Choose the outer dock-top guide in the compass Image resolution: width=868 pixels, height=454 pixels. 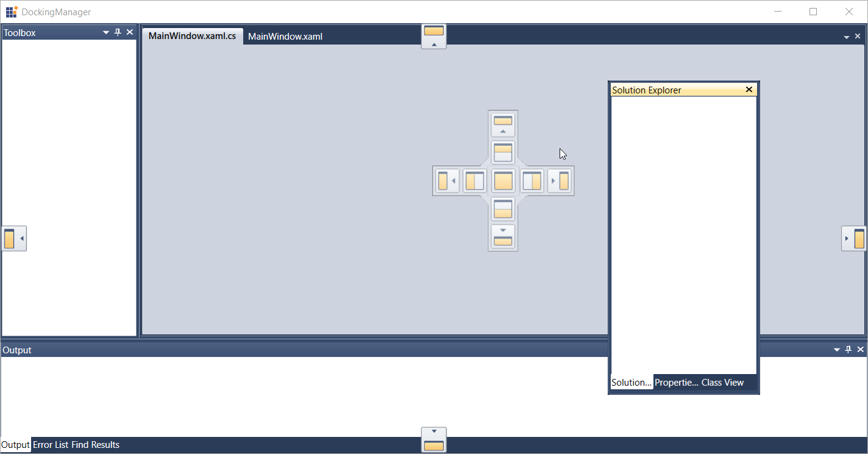503,124
